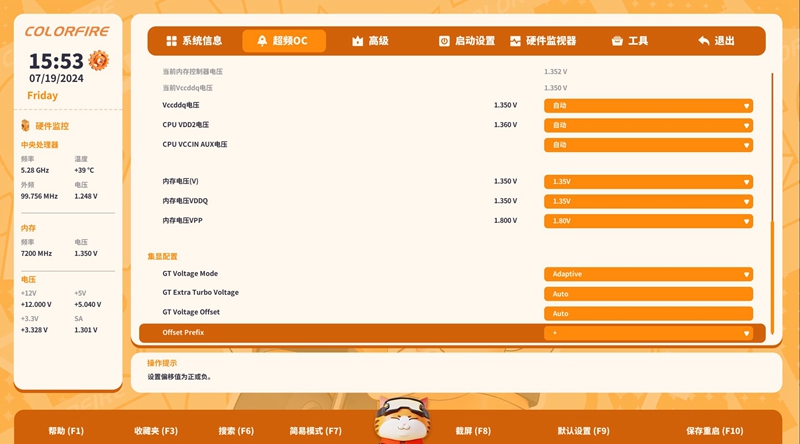Open GT Voltage Mode Adaptive dropdown
800x444 pixels.
click(x=648, y=274)
